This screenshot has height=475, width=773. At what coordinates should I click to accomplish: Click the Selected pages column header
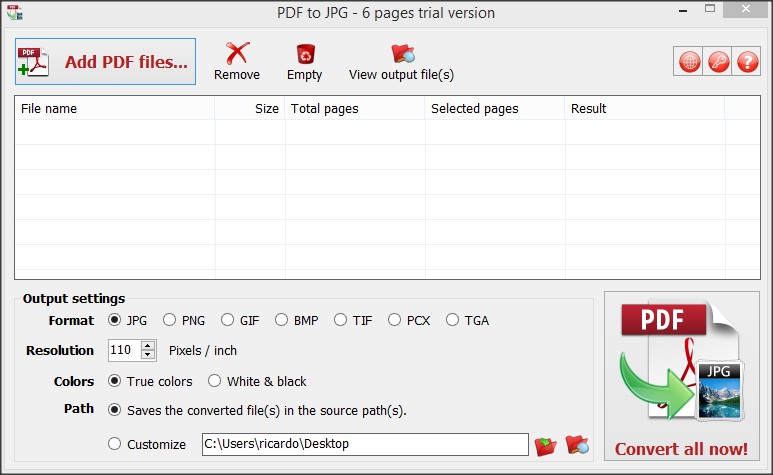click(495, 108)
